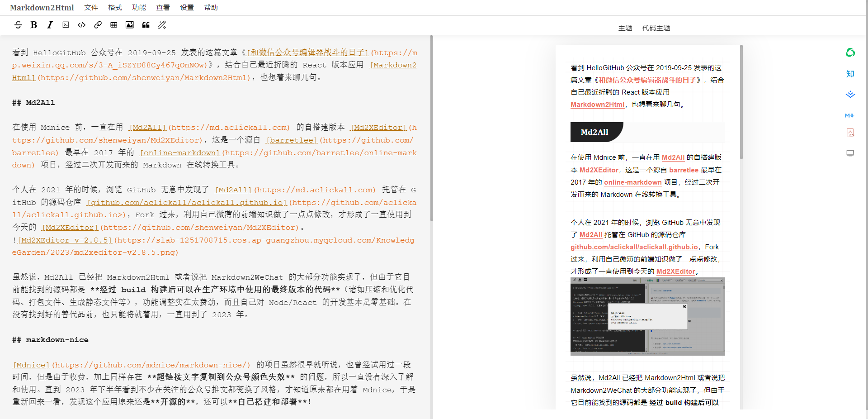Insert a hyperlink using the link icon
868x419 pixels.
pos(98,25)
